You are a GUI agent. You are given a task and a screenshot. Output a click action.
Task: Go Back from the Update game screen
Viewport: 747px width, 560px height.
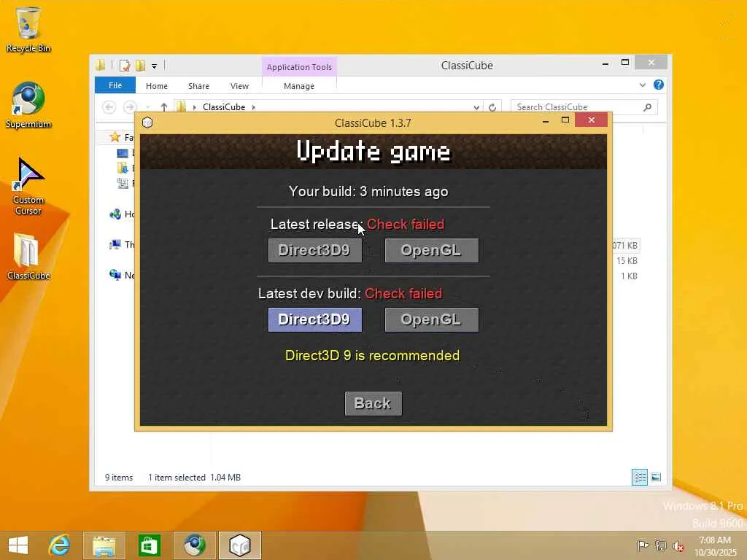pos(373,404)
